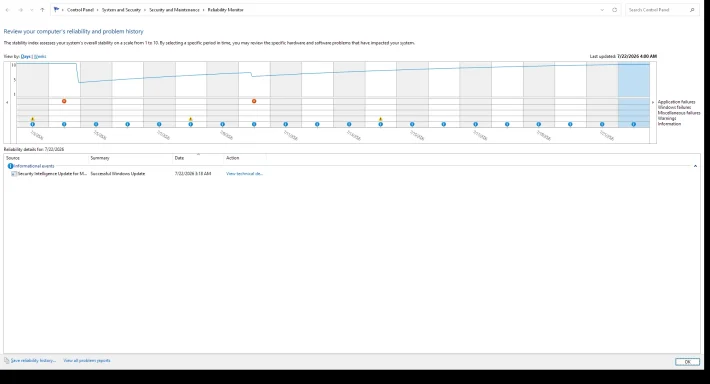This screenshot has height=384, width=710.
Task: Click the blue Informational events group icon
Action: tap(10, 166)
